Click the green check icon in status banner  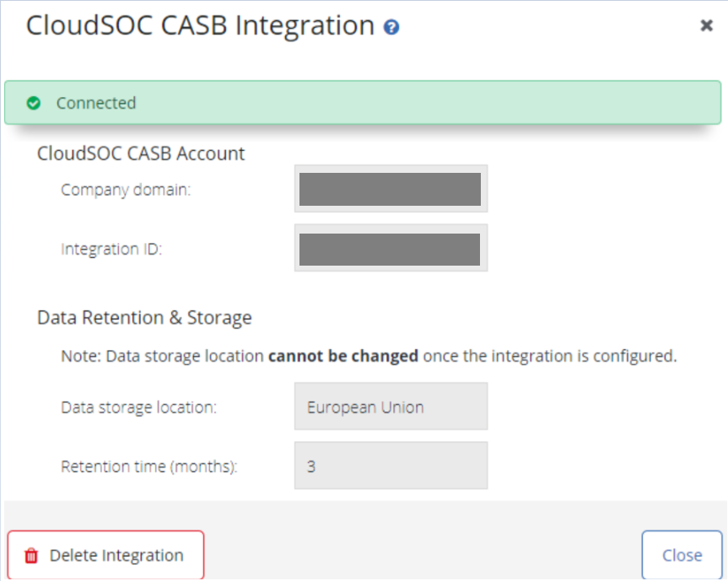click(34, 104)
